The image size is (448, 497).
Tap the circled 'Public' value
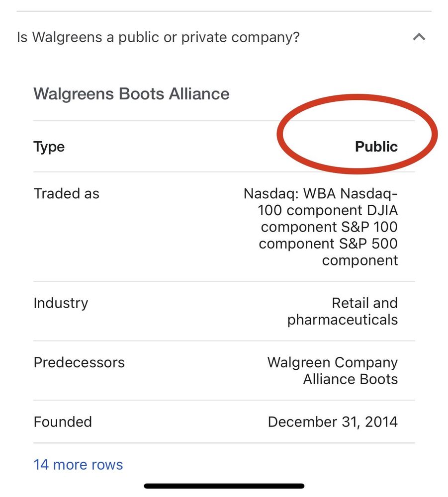click(376, 147)
